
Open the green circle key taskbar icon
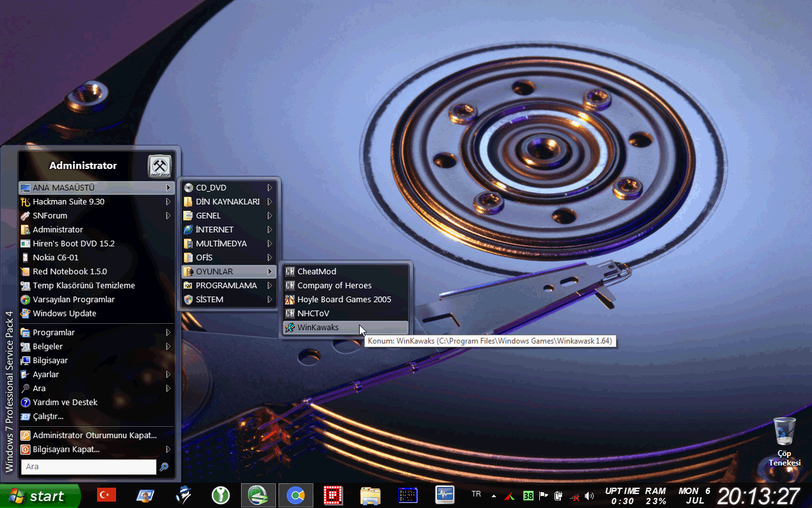click(221, 495)
